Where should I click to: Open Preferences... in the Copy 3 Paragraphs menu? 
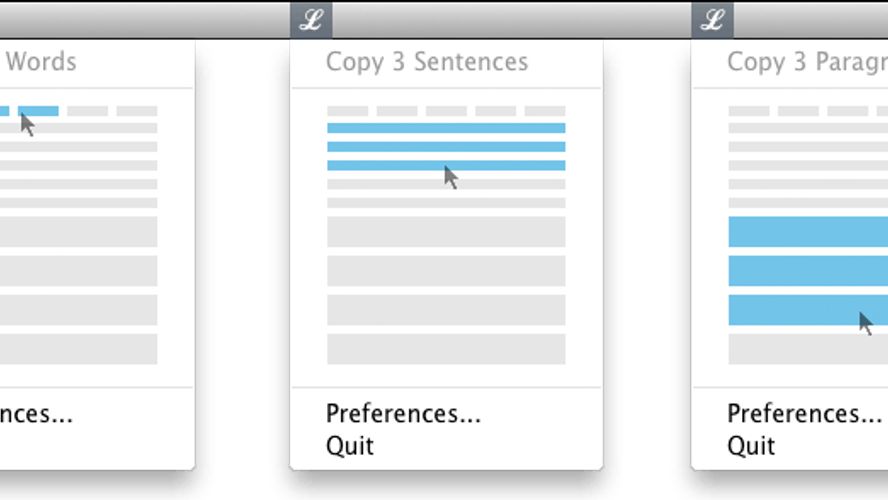[x=804, y=414]
